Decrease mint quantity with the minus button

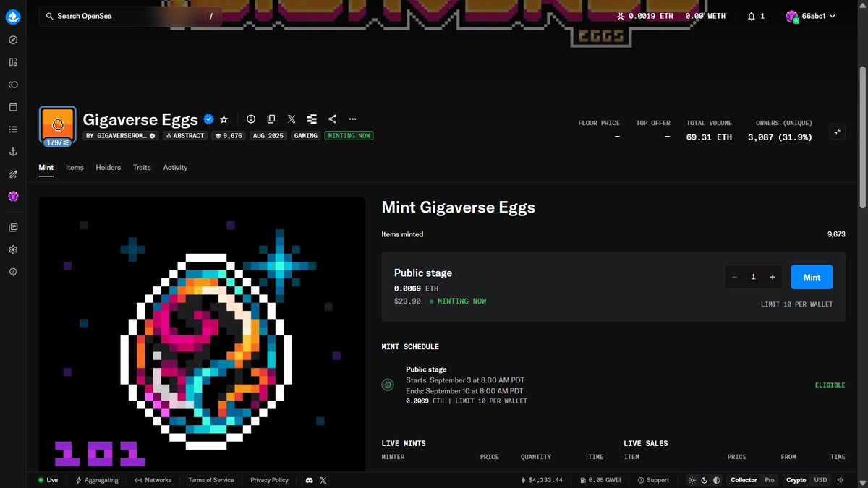click(x=735, y=277)
